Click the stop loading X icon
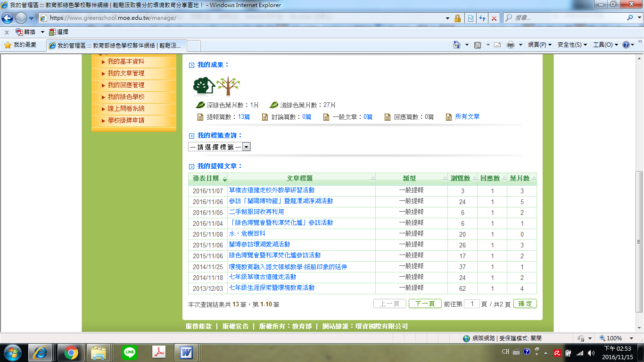 pyautogui.click(x=494, y=18)
